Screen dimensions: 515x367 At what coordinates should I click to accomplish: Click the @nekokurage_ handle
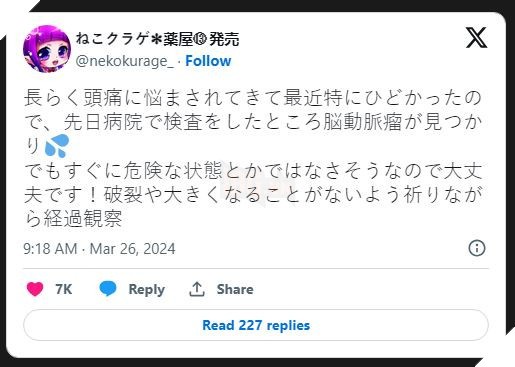125,61
